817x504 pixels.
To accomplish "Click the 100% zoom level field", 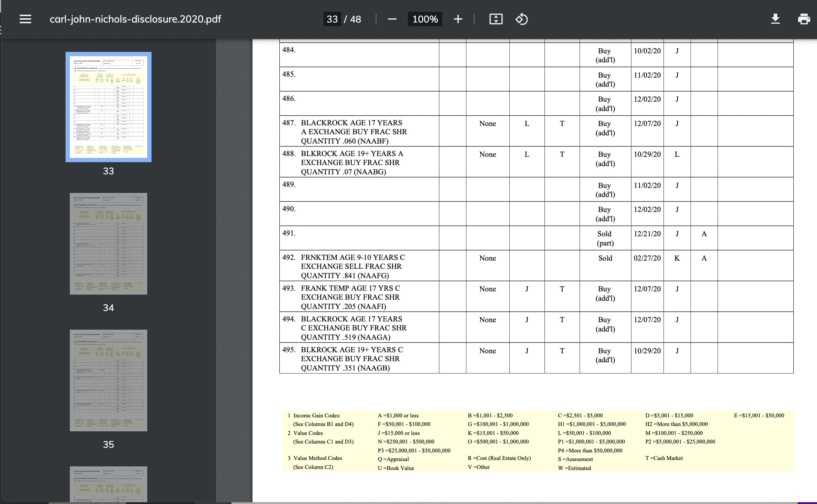I will click(425, 19).
